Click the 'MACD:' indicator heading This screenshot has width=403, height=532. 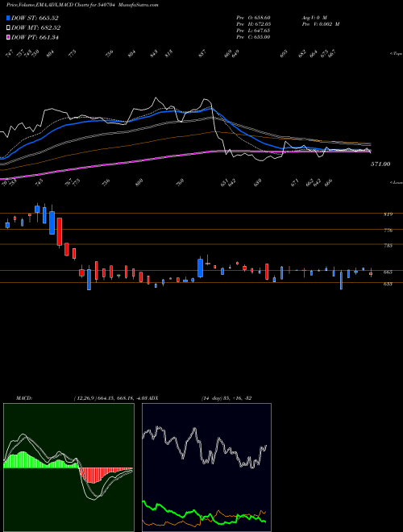24,398
